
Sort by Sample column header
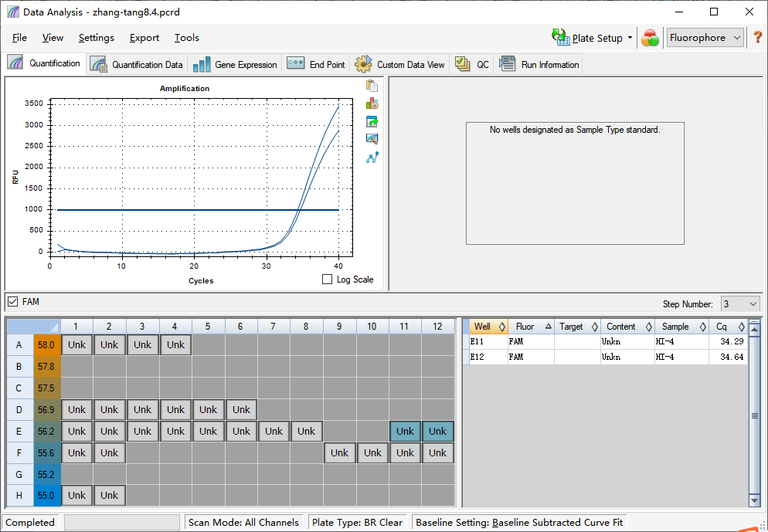[681, 327]
